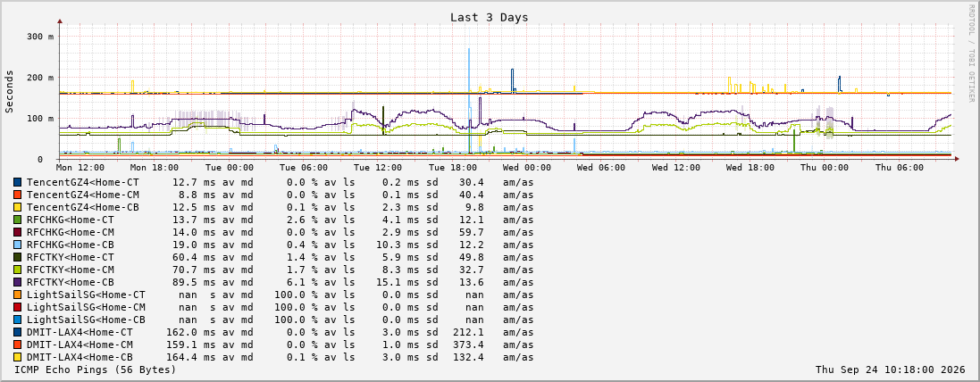980x382 pixels.
Task: Click the RFCTKY<Home-CB purple legend swatch
Action: click(x=18, y=282)
